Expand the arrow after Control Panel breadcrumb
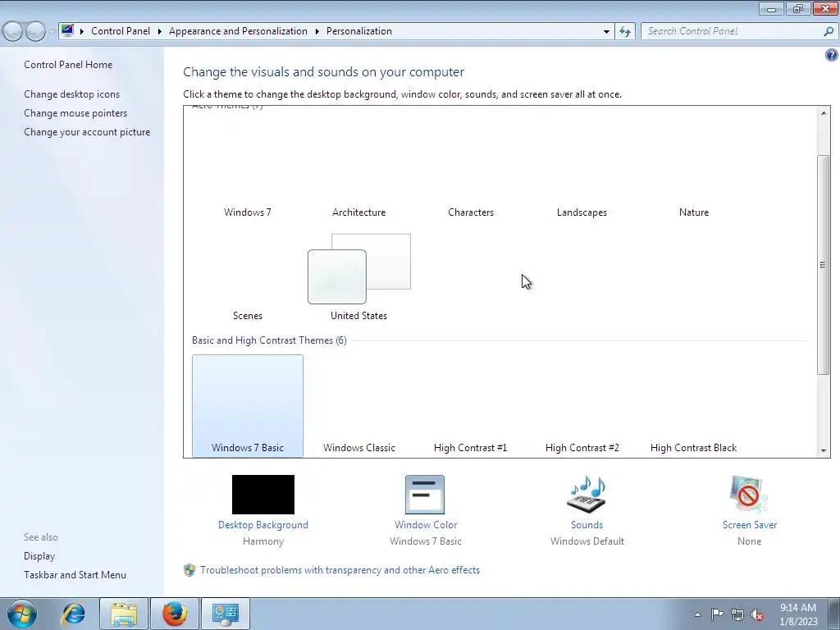840x630 pixels. [160, 31]
